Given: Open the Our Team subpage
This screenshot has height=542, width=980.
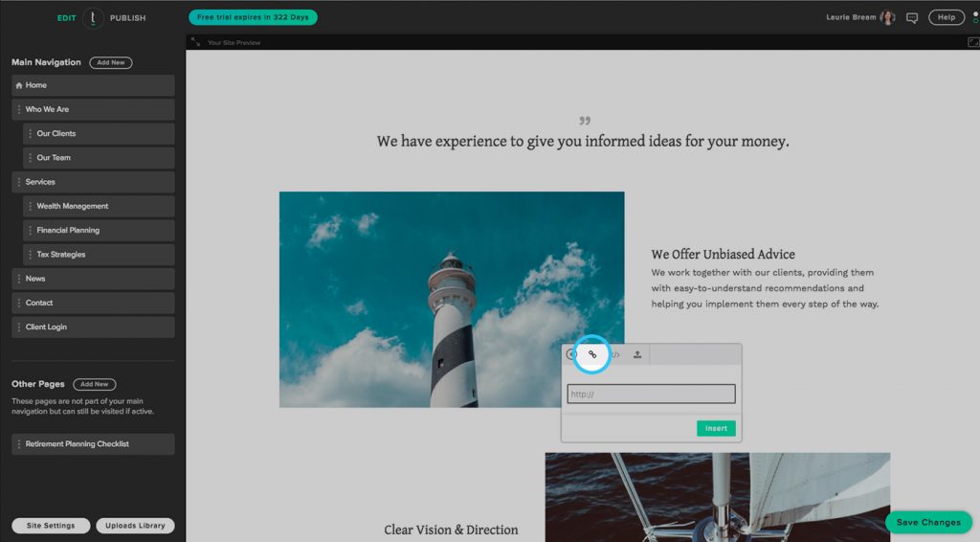Looking at the screenshot, I should pos(99,158).
